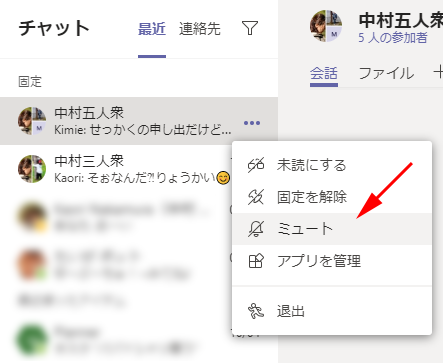
Task: Click the running person leave icon
Action: coord(256,311)
